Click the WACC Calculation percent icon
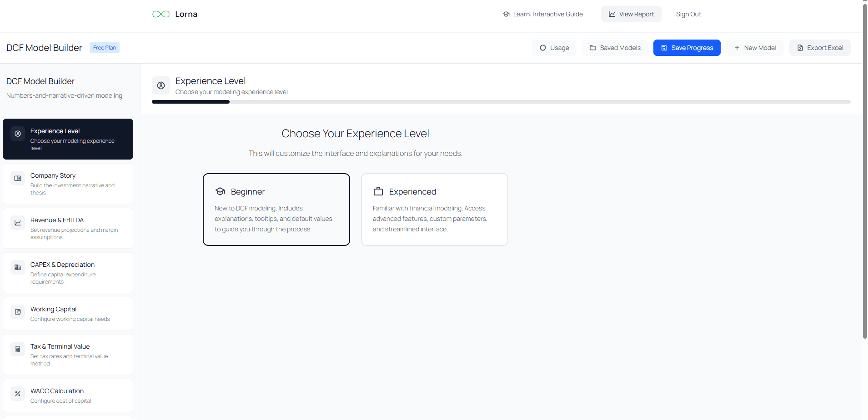The image size is (868, 420). tap(18, 394)
